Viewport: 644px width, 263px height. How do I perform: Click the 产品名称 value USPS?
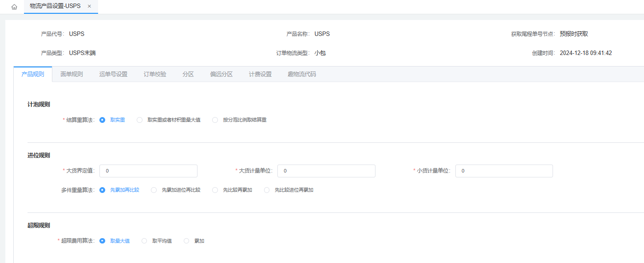pyautogui.click(x=322, y=34)
